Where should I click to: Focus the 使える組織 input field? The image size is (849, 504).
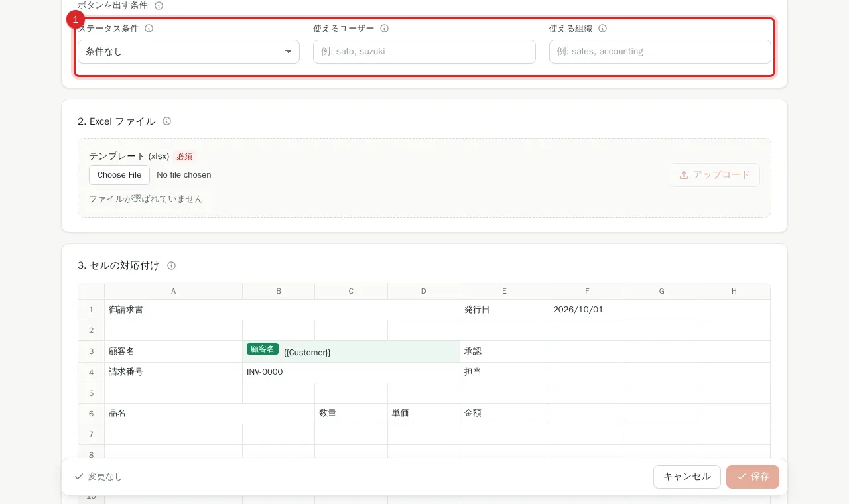pos(660,52)
